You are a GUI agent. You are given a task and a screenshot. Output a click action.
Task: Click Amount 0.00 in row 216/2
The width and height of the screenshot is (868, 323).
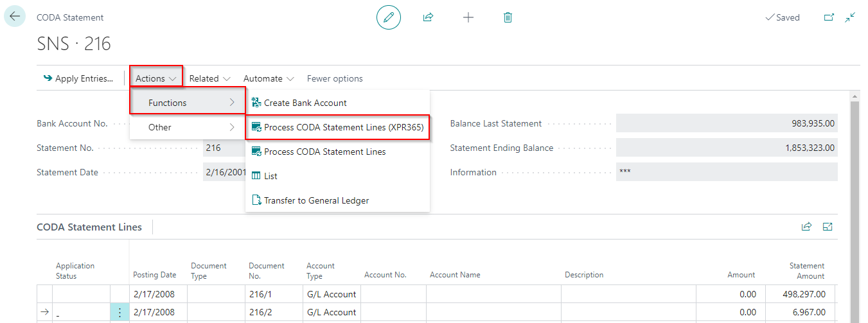point(731,312)
